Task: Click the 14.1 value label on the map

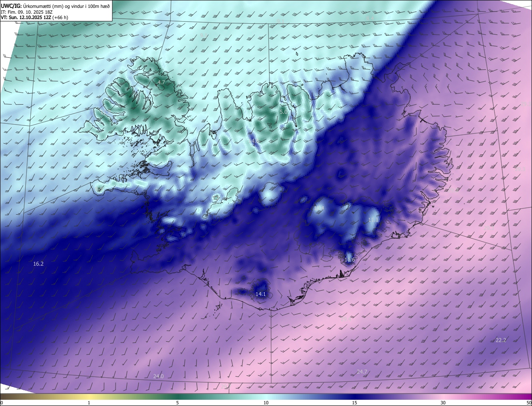Action: (261, 294)
